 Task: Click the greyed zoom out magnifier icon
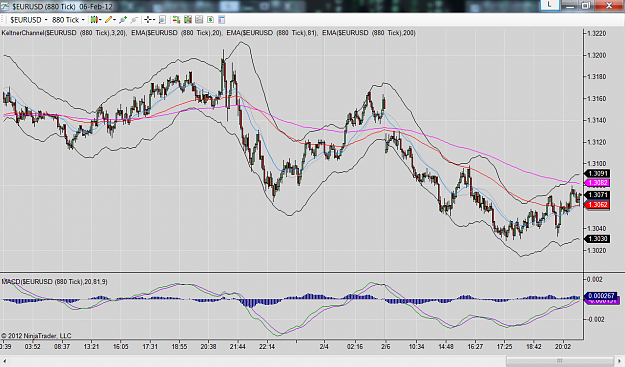[x=134, y=20]
